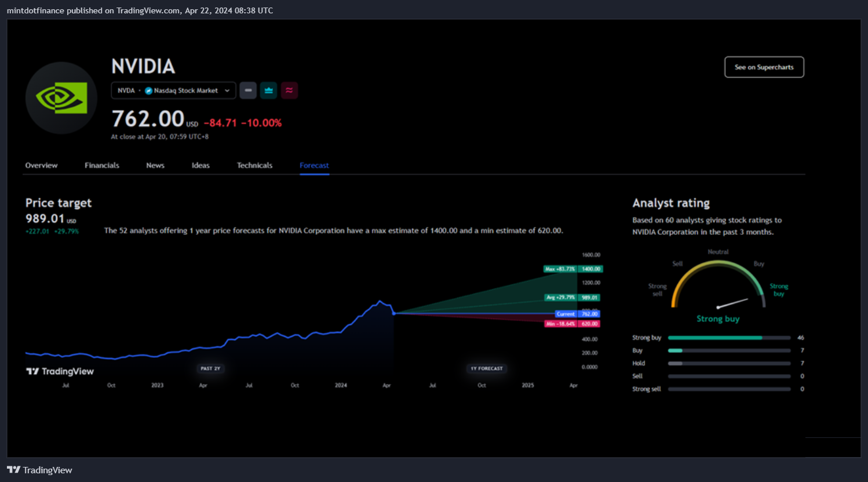Click the pink approximately-equal badge icon
The image size is (868, 482).
pyautogui.click(x=289, y=90)
